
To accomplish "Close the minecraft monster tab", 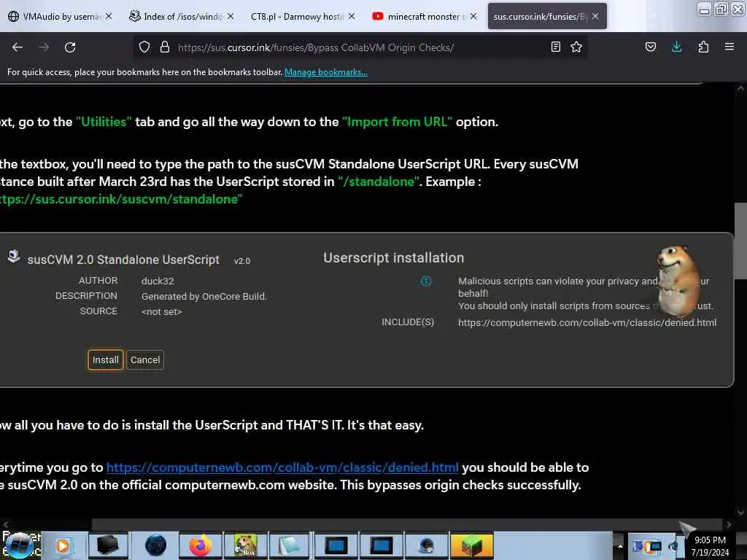I will (473, 16).
